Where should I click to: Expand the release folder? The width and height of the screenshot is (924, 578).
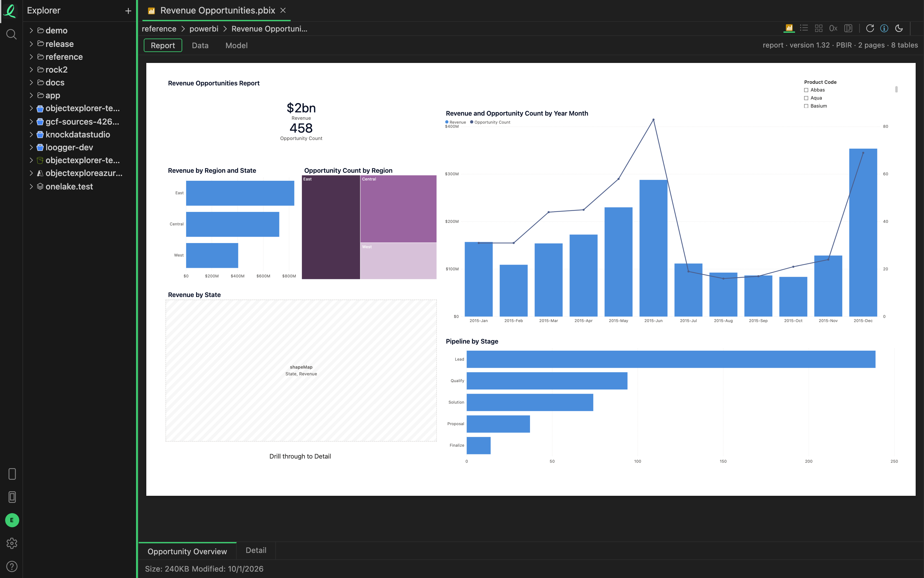[x=31, y=44]
